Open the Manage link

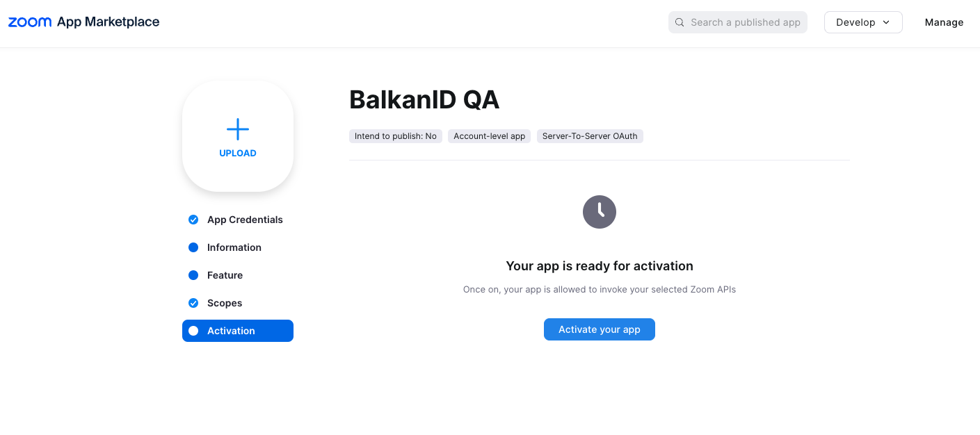click(944, 22)
